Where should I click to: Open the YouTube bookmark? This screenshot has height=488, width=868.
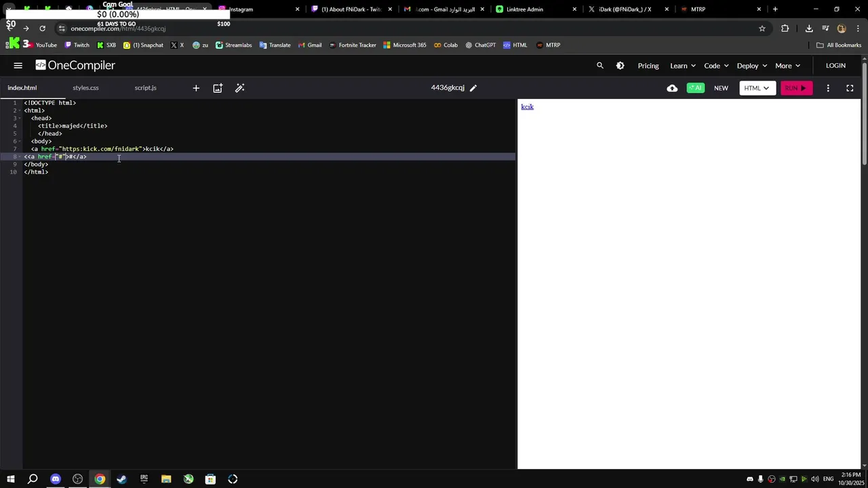[41, 45]
